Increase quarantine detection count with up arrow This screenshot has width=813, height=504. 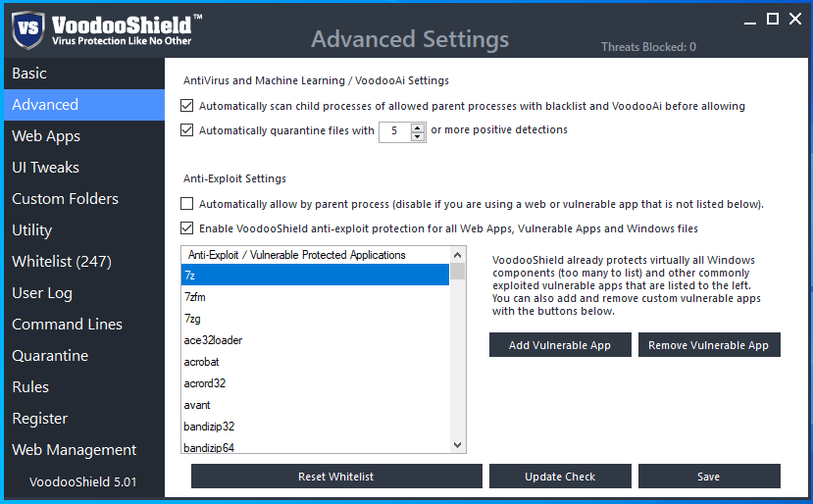point(418,126)
